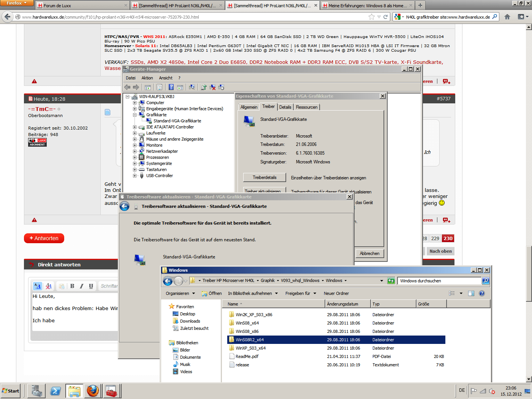
Task: Click the Server Manager taskbar icon
Action: click(x=37, y=391)
